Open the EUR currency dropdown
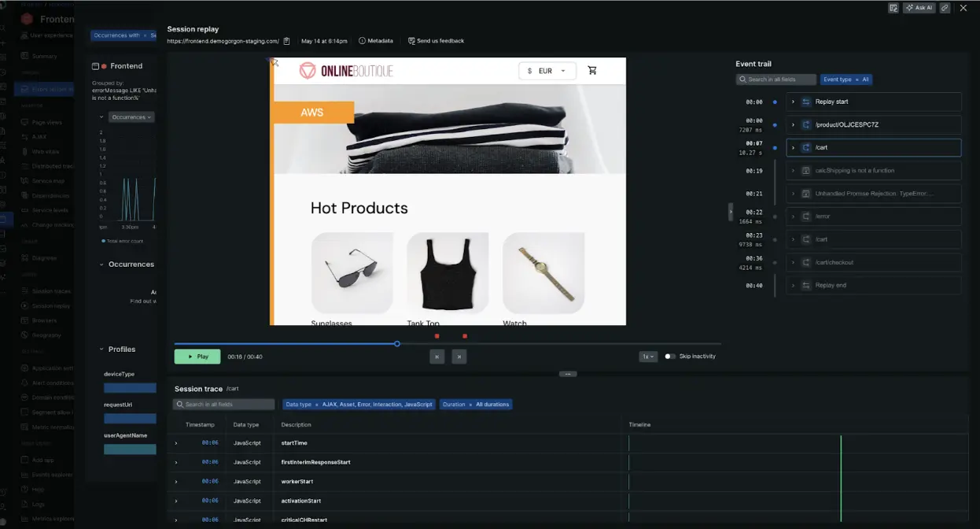 547,71
